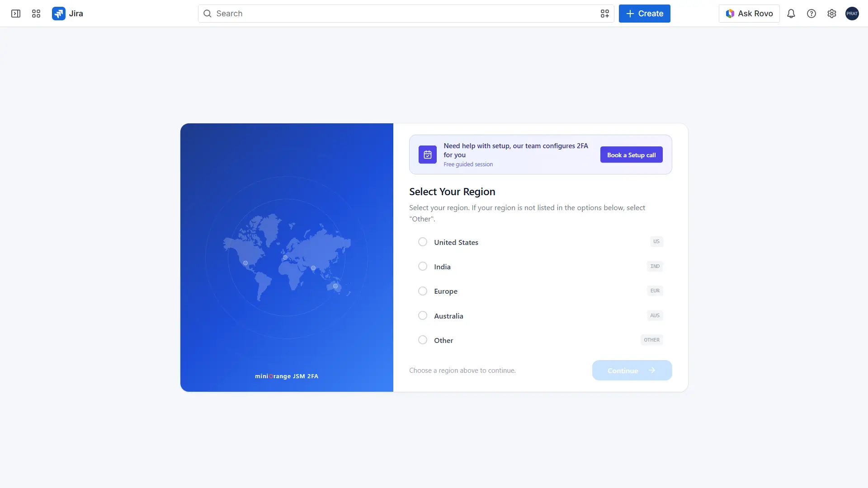The image size is (868, 488).
Task: Click the Free guided session text
Action: coord(468,164)
